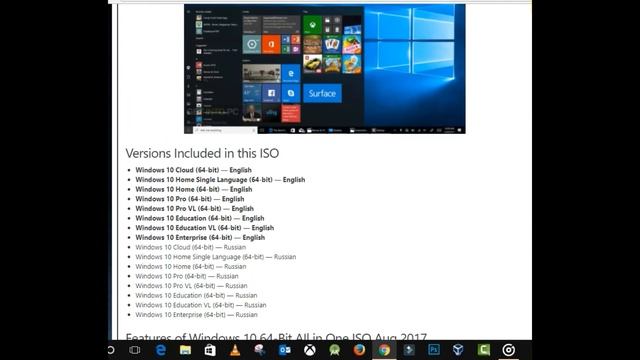Select "Windows 10 Cloud (64-bit) — English" item
640x360 pixels.
[193, 170]
